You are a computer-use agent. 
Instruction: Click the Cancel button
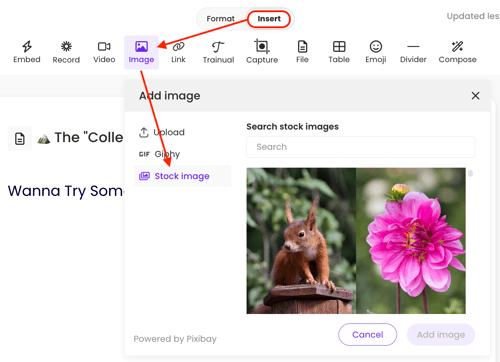368,334
